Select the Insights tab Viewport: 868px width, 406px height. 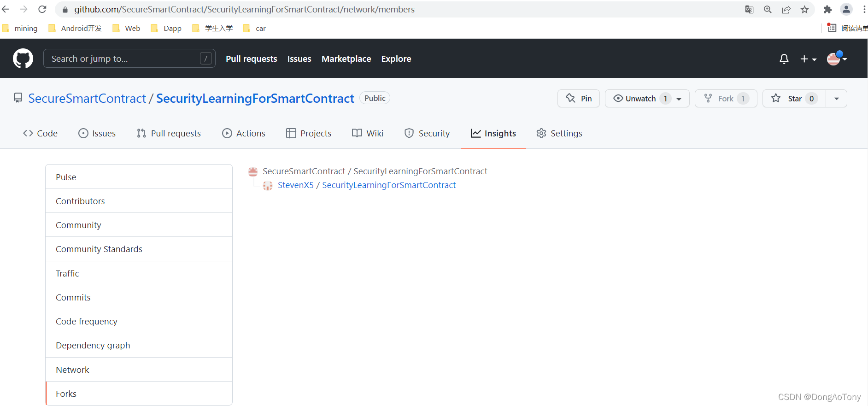pos(493,133)
